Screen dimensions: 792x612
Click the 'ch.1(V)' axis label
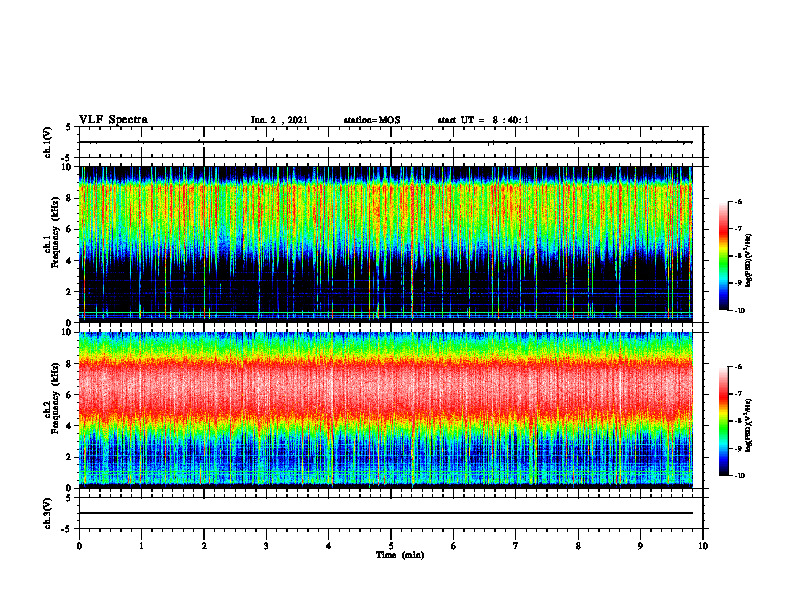coord(48,142)
